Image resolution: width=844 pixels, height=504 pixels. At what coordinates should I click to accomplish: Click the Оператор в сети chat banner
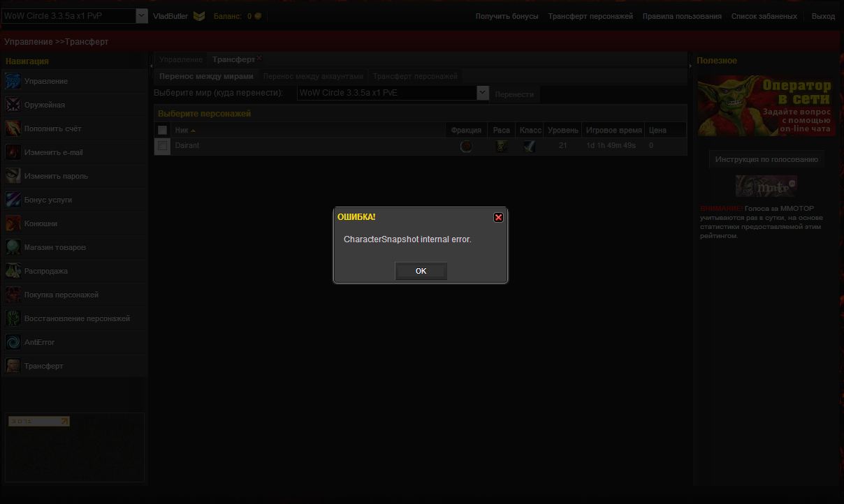click(x=766, y=106)
